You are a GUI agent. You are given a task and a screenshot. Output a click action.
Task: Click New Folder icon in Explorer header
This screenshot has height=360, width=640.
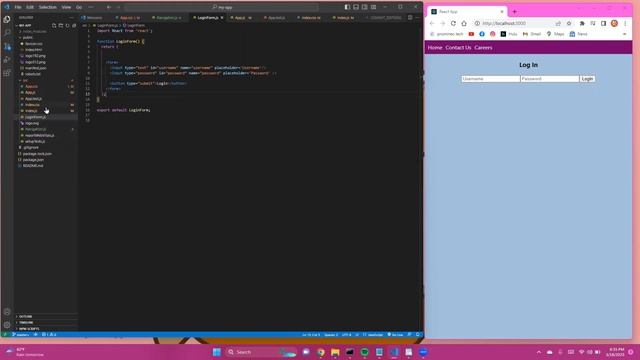pyautogui.click(x=60, y=25)
